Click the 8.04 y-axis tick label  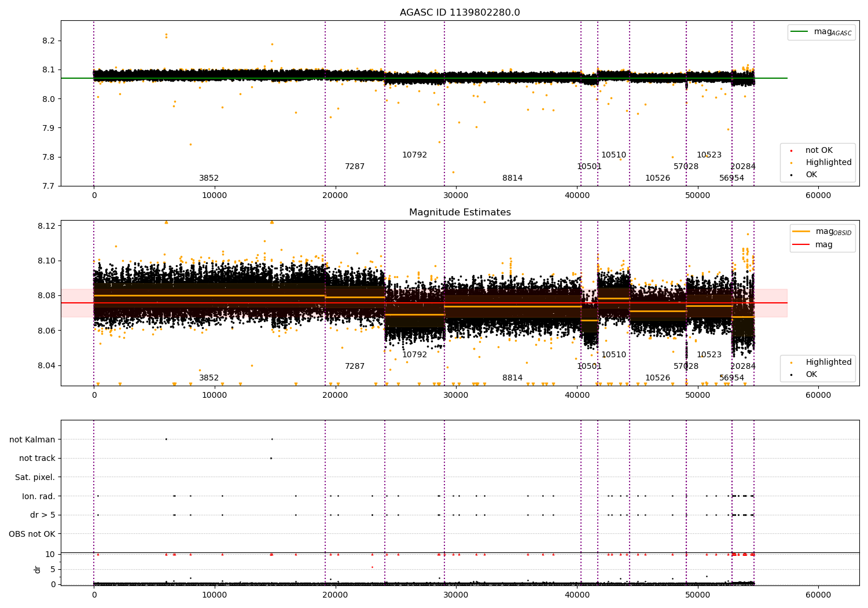(x=46, y=366)
